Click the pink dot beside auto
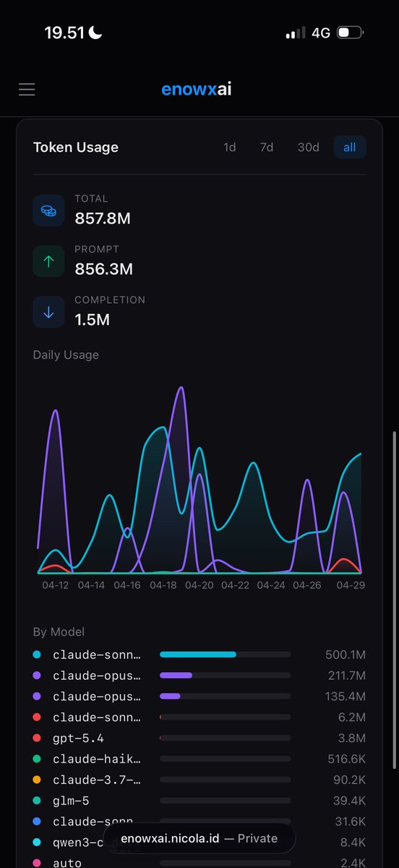Viewport: 399px width, 868px height. [37, 863]
